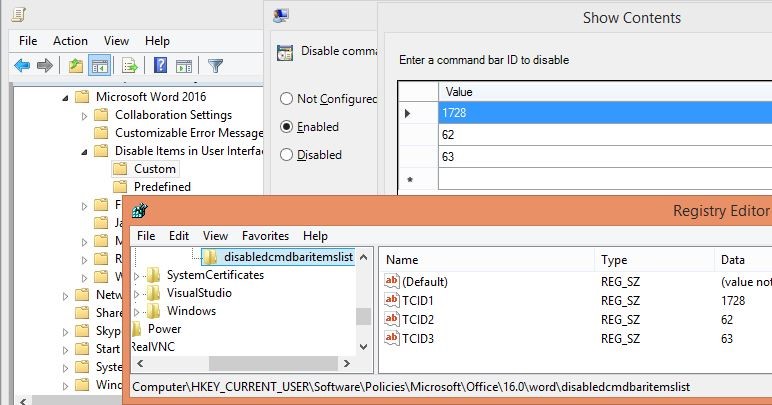The height and width of the screenshot is (405, 772).
Task: Select the Power registry key
Action: (x=164, y=329)
